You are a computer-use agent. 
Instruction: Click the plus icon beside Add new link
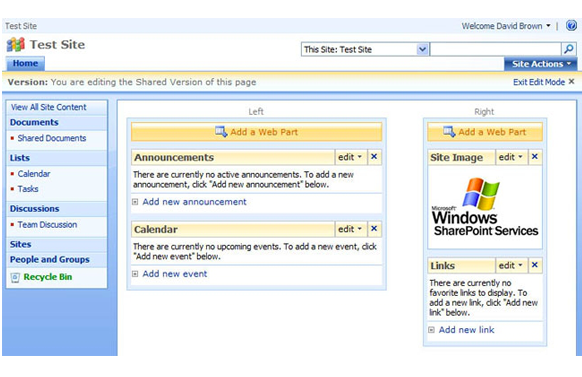pyautogui.click(x=431, y=330)
